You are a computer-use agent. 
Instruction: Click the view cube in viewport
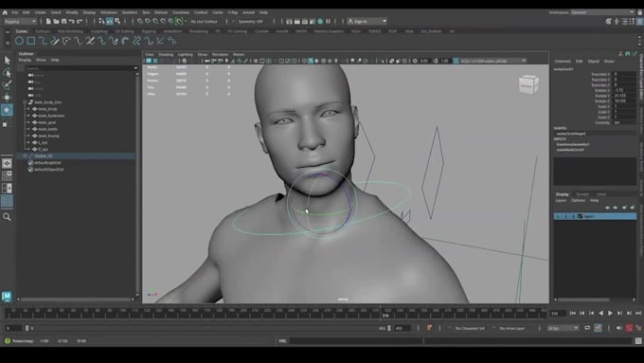click(528, 84)
